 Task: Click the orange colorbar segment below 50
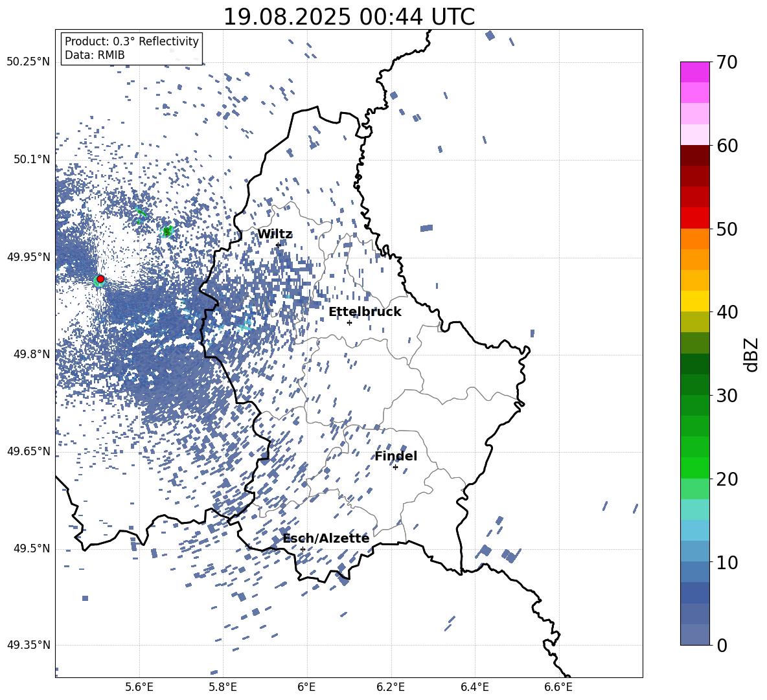click(694, 239)
